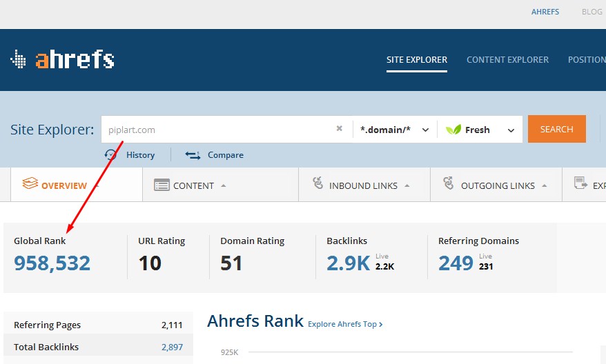Click the 925K chart axis label

(x=230, y=352)
